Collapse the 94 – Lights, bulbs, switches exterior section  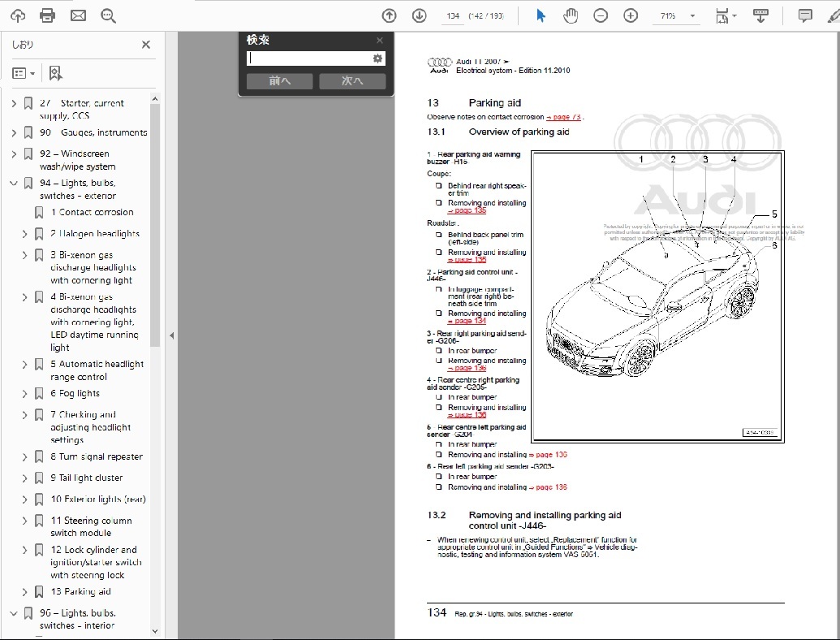coord(13,184)
